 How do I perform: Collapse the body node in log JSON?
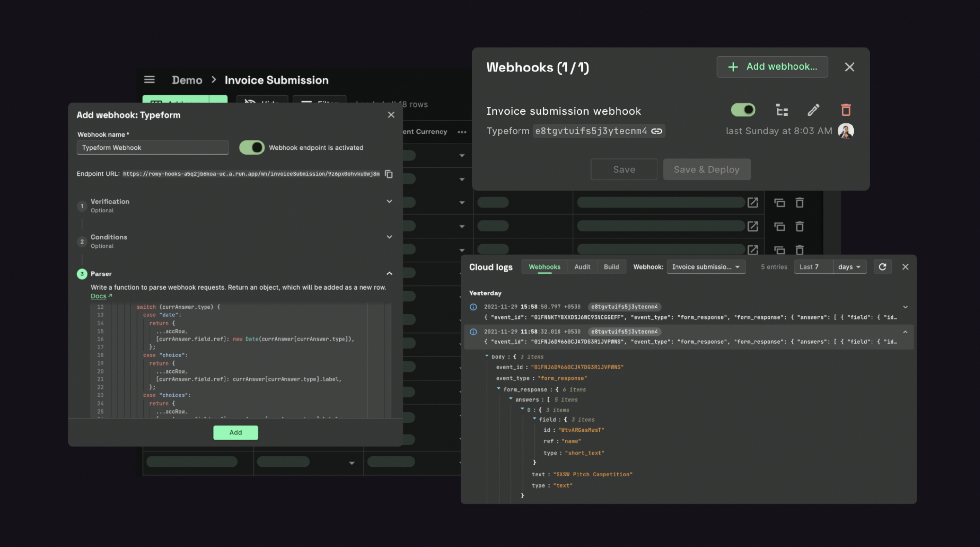(487, 356)
